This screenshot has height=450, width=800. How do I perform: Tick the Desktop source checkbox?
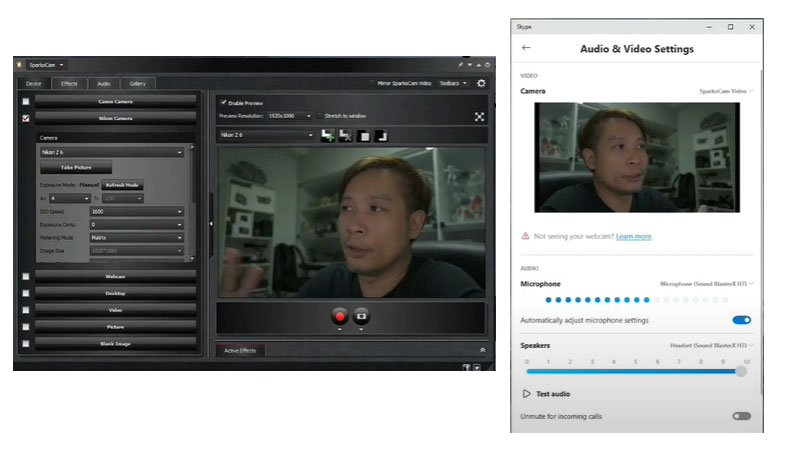click(26, 293)
